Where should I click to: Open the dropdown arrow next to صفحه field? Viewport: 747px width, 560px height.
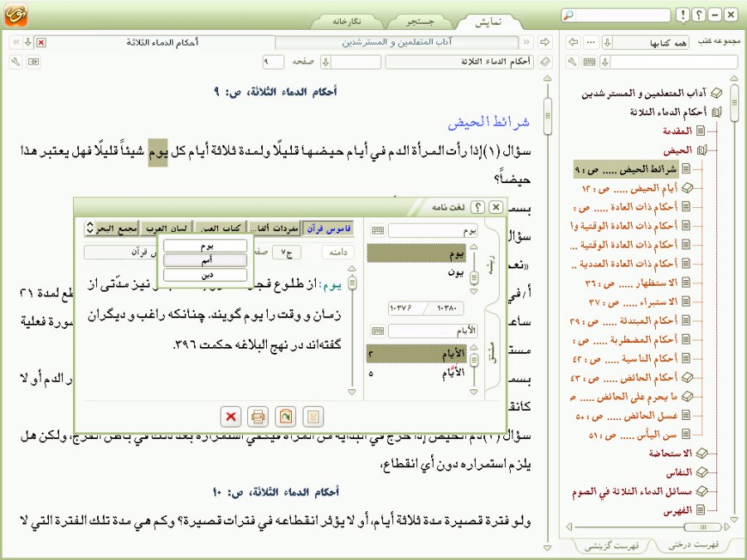coord(326,62)
